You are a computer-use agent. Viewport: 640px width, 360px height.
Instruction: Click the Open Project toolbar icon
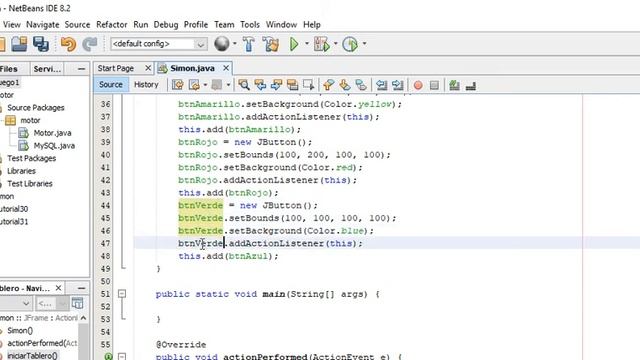(19, 44)
